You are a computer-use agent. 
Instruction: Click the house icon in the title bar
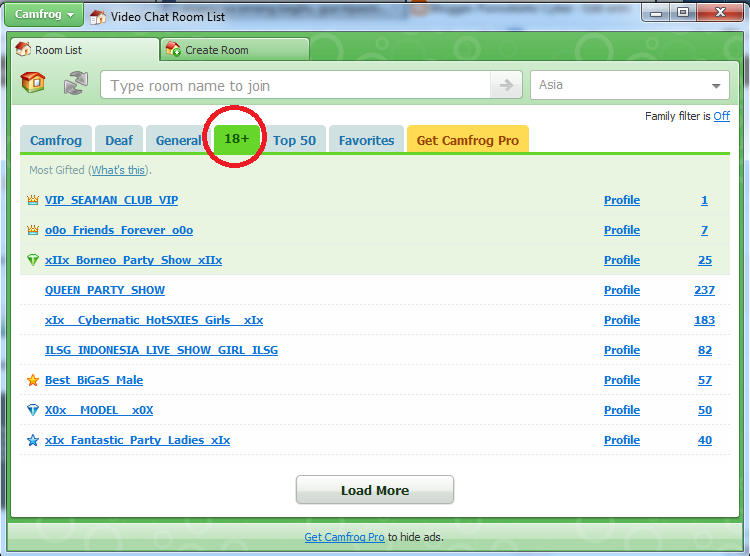98,17
